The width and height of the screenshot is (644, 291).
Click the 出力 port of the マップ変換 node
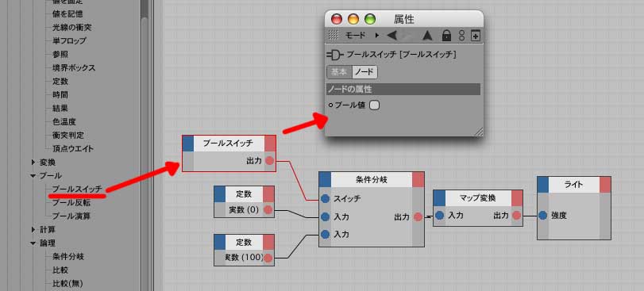tap(517, 215)
